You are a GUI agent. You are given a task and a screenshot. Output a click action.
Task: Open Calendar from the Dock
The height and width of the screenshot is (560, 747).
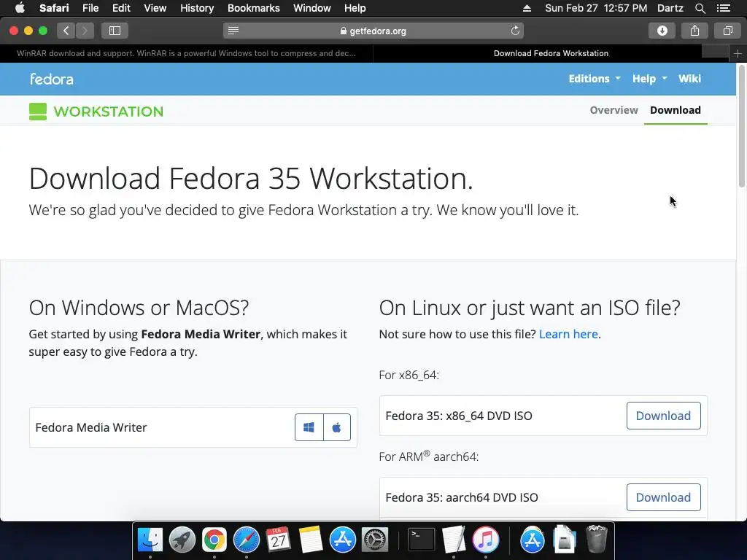click(278, 540)
